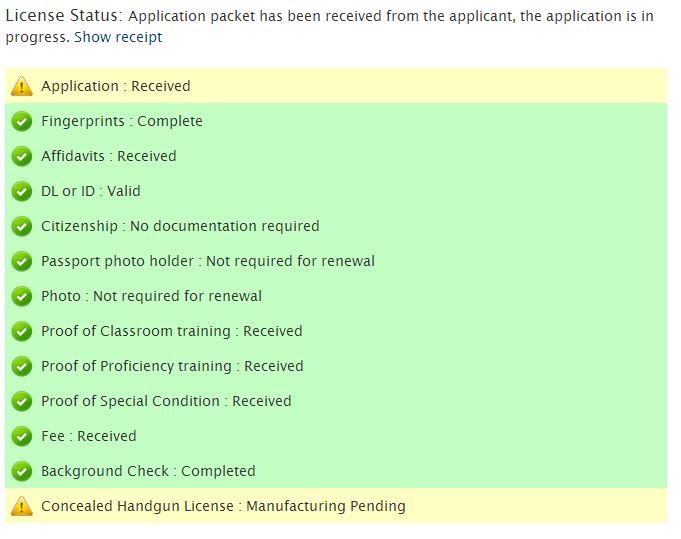Click the checkmark beside Passport photo holder
The image size is (681, 539).
pos(22,261)
